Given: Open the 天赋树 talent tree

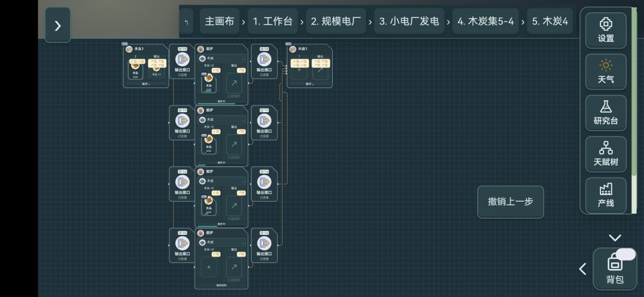Looking at the screenshot, I should (606, 154).
